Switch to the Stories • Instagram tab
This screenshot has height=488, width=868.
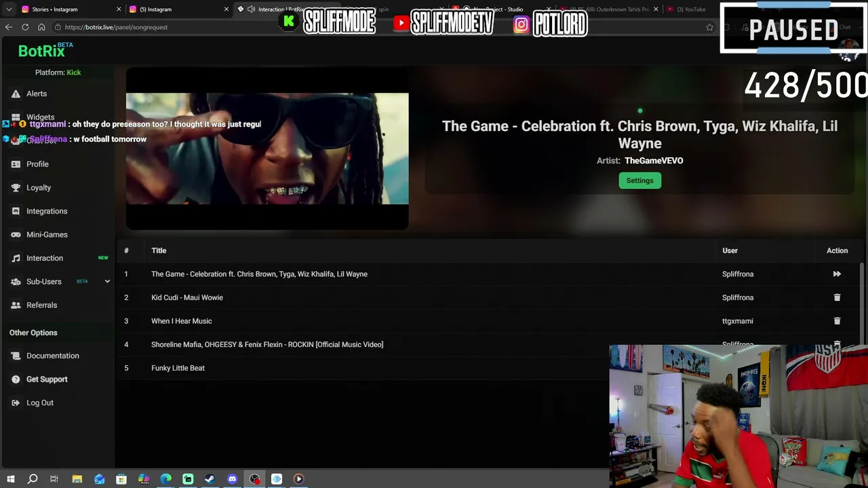pos(70,9)
